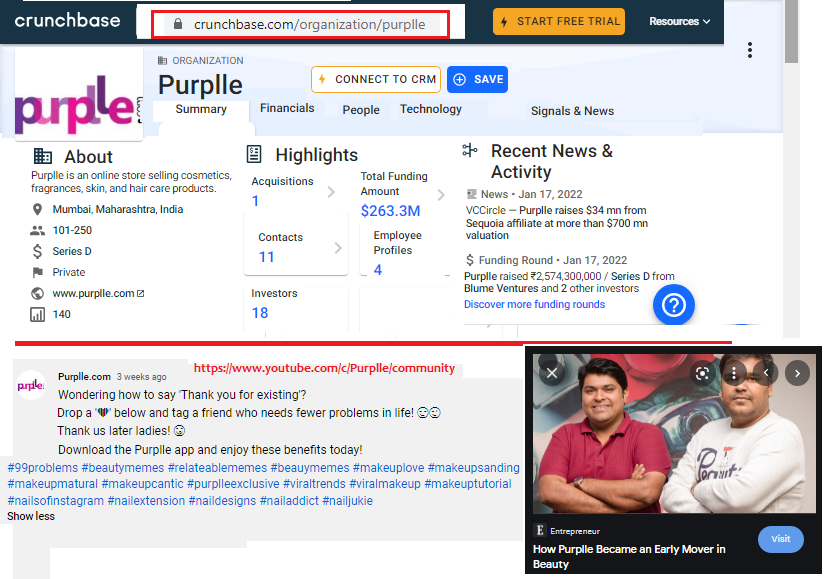Screen dimensions: 826x579
Task: Click the blue help question button
Action: point(673,305)
